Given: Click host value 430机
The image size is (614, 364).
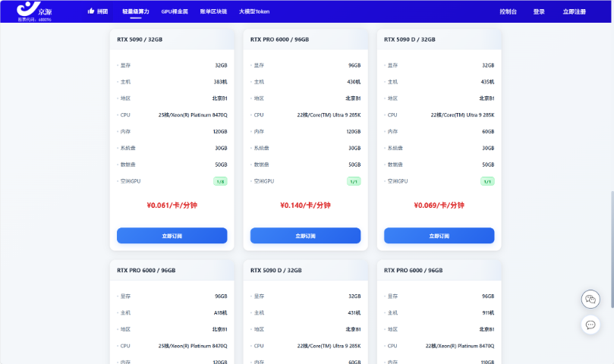Looking at the screenshot, I should click(354, 82).
